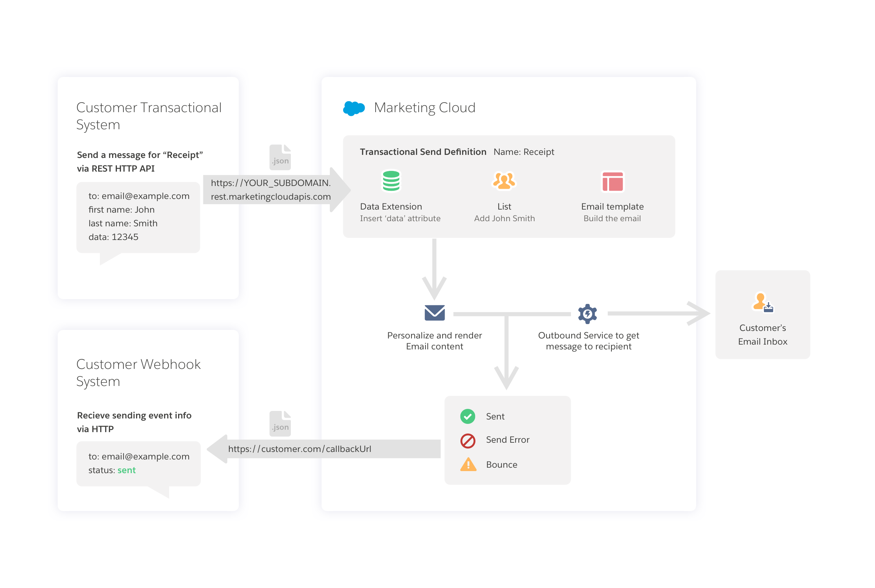The image size is (875, 588).
Task: Click the blue Salesforce cloud logo
Action: pos(353,108)
